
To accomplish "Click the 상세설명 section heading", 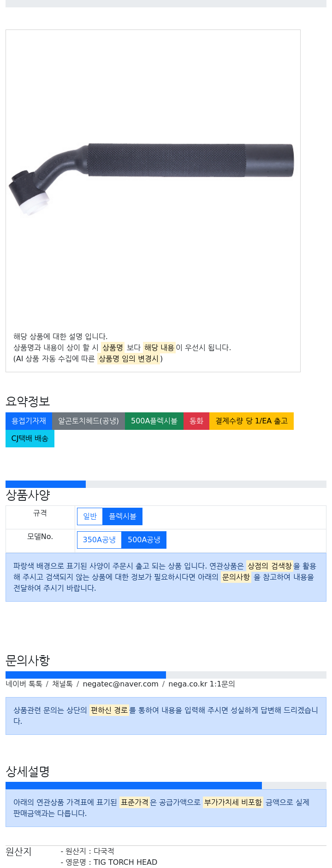I will [x=28, y=771].
